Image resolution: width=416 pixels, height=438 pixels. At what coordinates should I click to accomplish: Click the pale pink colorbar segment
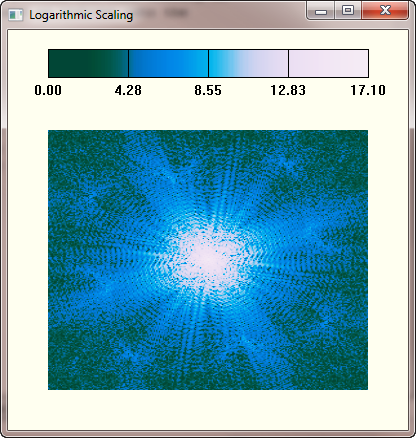coord(328,63)
